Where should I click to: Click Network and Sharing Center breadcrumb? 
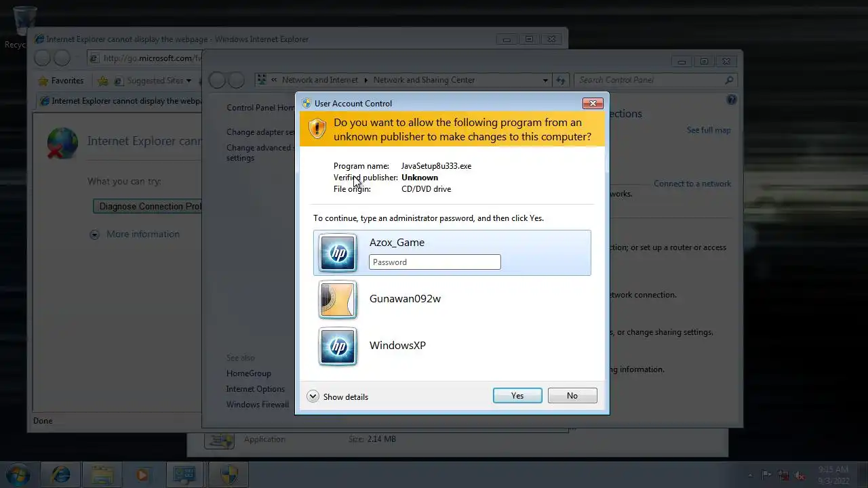pyautogui.click(x=424, y=80)
